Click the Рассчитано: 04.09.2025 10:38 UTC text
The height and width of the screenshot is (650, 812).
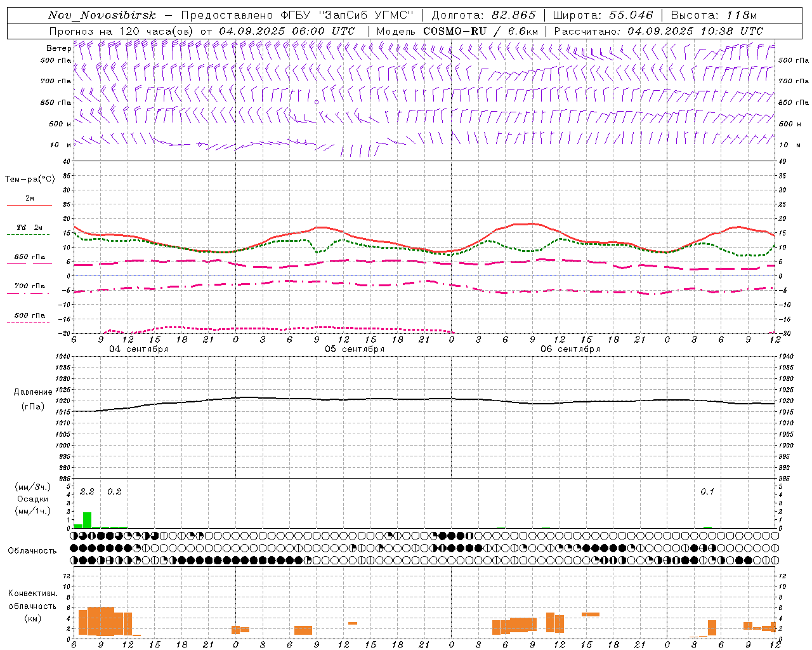point(658,31)
